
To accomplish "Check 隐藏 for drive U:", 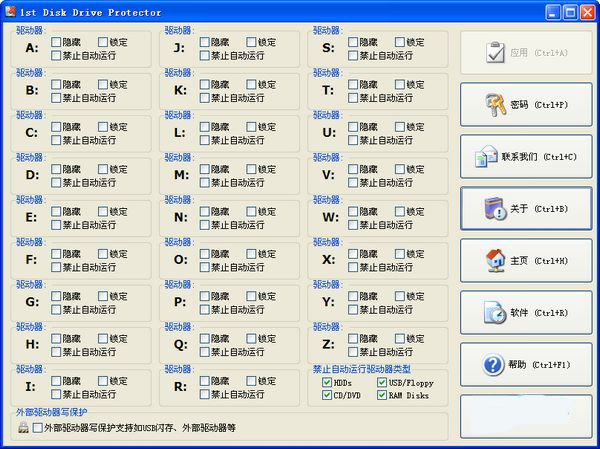I will (x=353, y=127).
